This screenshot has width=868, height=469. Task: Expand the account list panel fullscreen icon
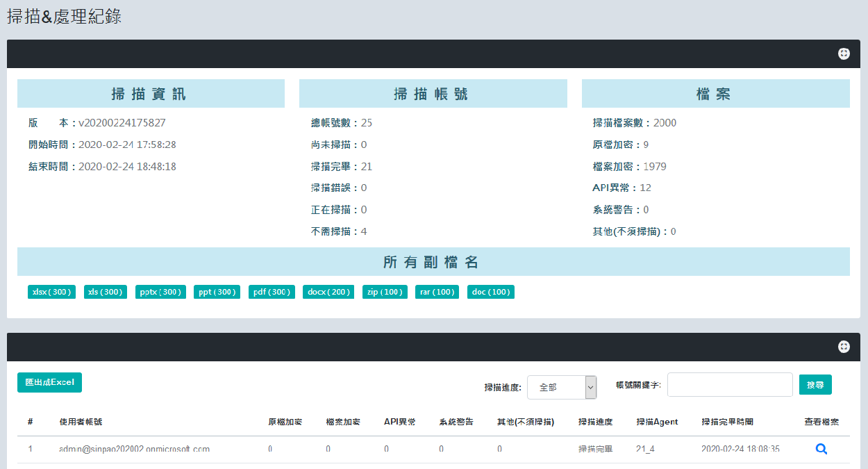(x=844, y=347)
